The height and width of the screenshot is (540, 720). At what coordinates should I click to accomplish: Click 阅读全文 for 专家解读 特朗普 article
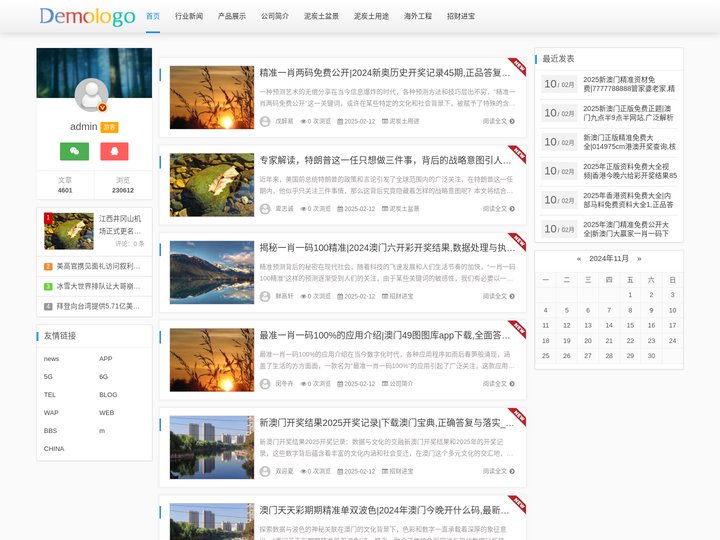click(x=498, y=208)
